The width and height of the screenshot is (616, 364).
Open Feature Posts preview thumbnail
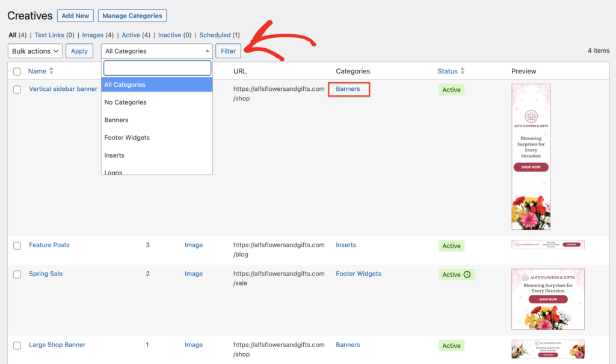coord(547,244)
